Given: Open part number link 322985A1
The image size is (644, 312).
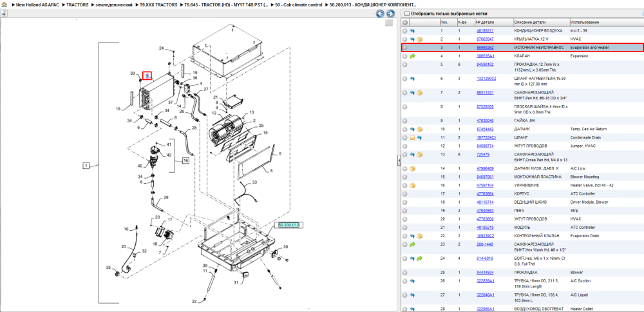Looking at the screenshot, I should click(486, 309).
